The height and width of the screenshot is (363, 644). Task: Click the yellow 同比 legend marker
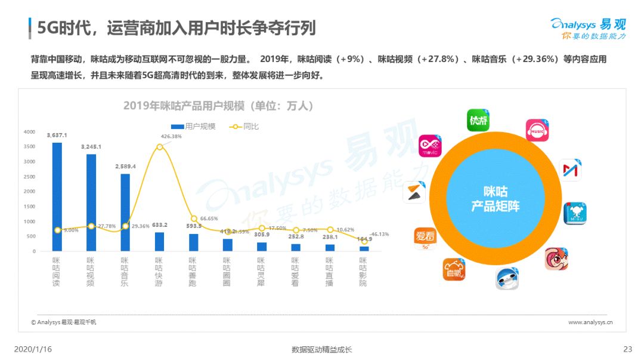pyautogui.click(x=236, y=127)
